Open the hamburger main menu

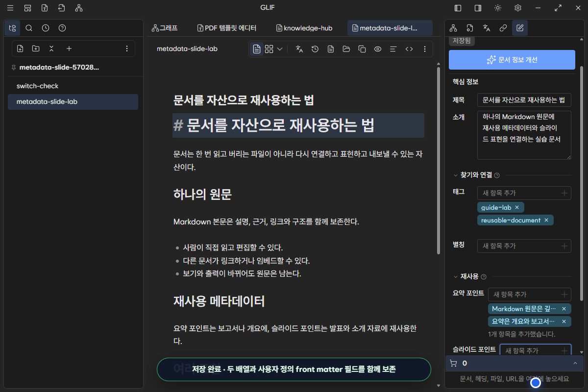[10, 8]
